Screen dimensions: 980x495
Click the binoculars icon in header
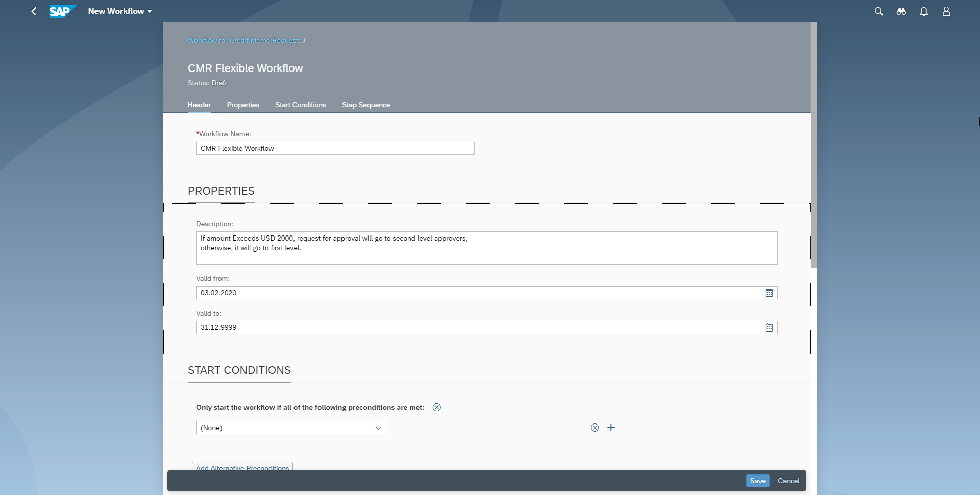coord(901,11)
